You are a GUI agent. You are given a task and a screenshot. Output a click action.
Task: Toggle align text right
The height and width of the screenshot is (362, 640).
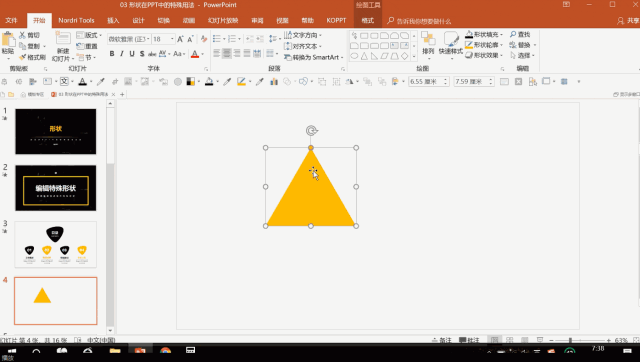click(237, 53)
